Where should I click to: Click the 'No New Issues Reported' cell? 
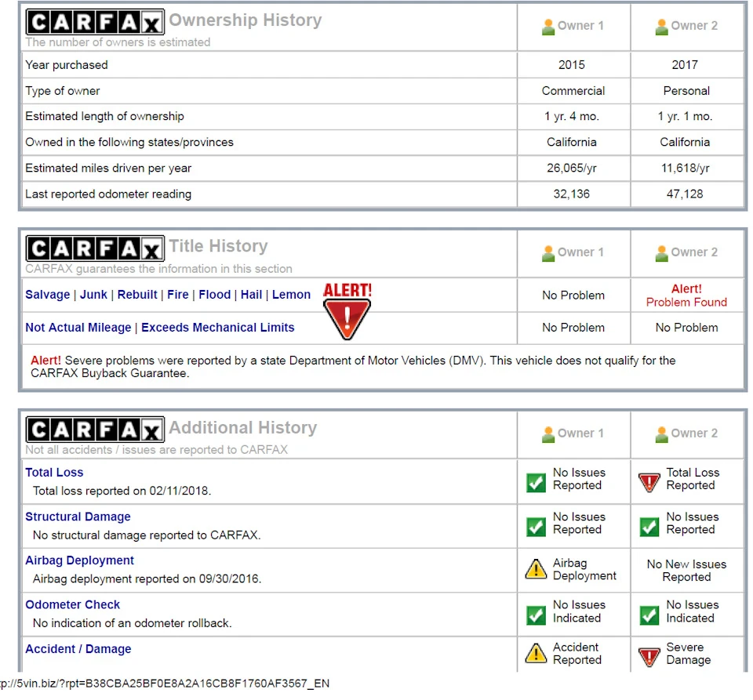tap(687, 571)
